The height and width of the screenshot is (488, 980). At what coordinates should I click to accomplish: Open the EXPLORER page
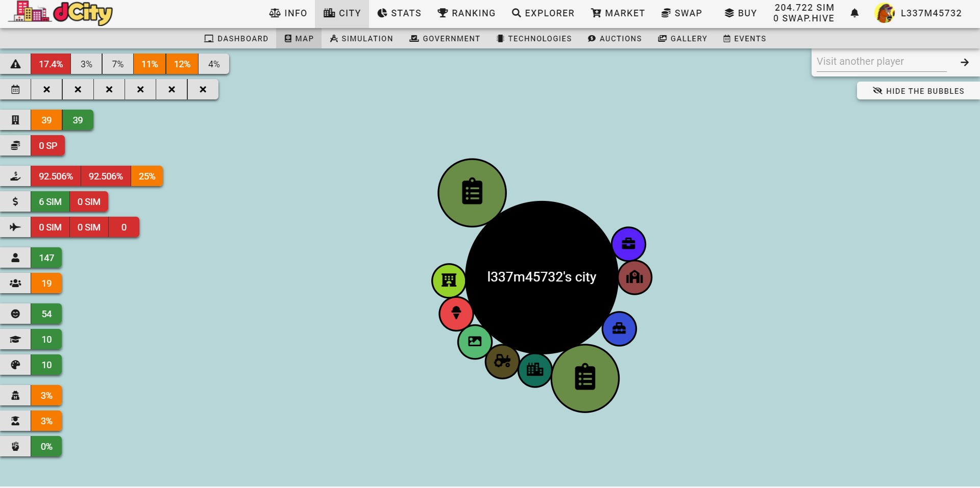543,13
